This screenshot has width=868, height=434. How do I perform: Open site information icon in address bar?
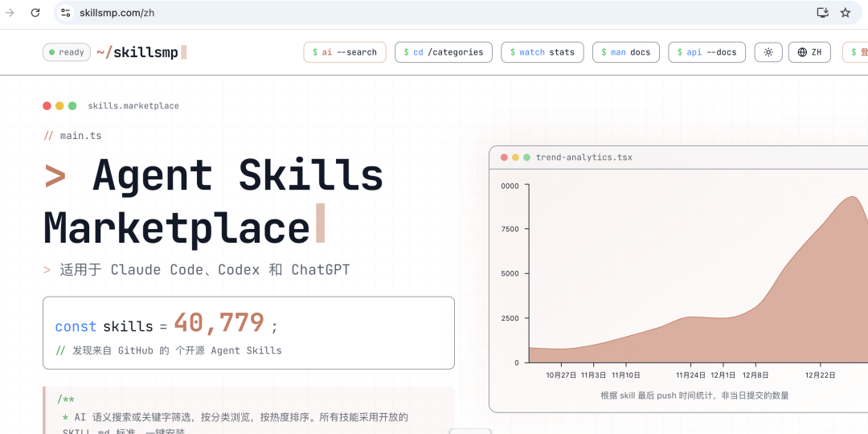(66, 13)
